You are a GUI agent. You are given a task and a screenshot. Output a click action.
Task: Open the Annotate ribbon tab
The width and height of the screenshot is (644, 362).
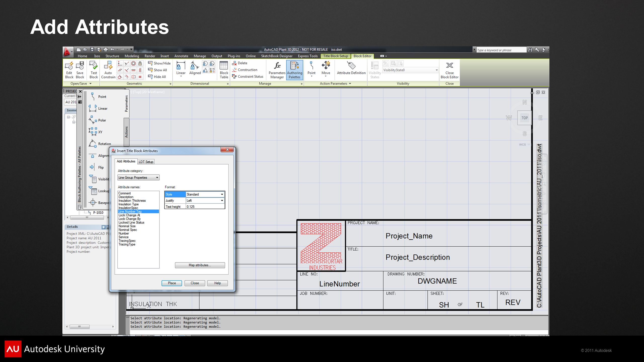(181, 56)
